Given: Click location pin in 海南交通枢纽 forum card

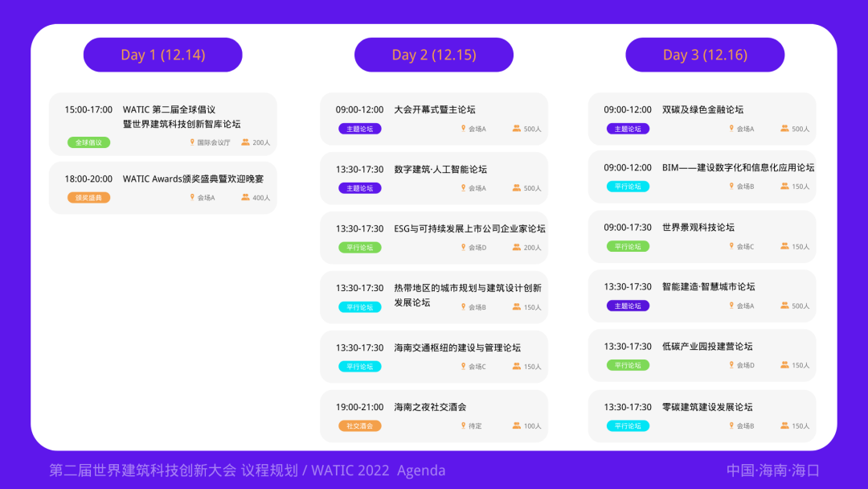Looking at the screenshot, I should [x=464, y=366].
